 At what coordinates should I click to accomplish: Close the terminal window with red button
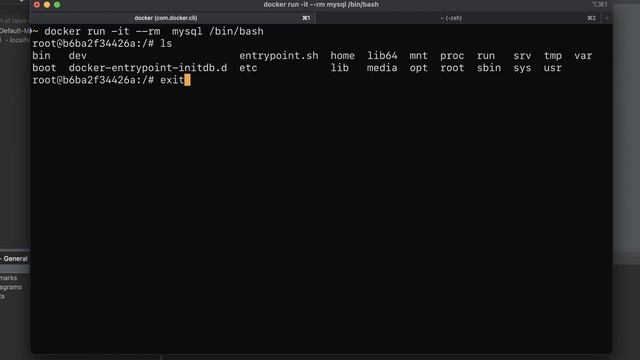(x=37, y=4)
